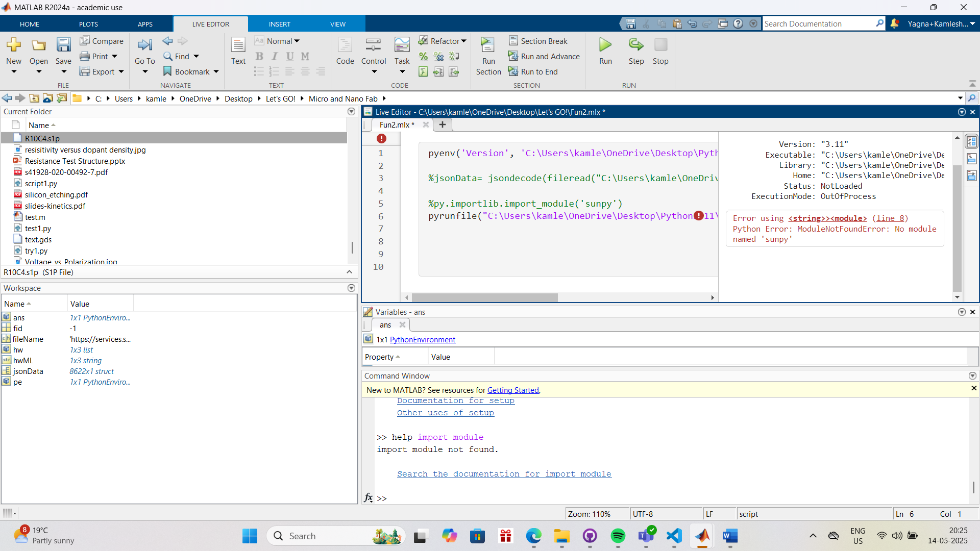
Task: Click the red error indicator in gutter
Action: coord(381,138)
